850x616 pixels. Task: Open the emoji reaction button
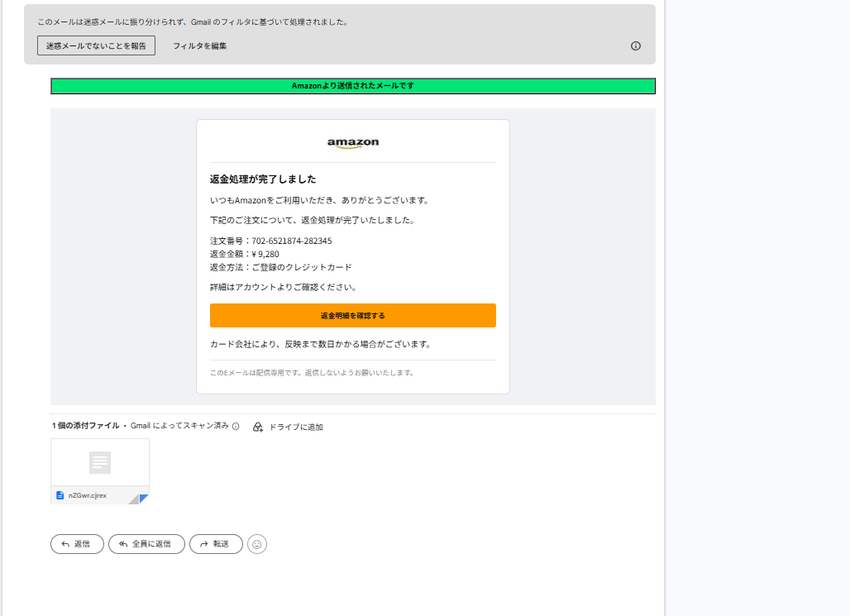coord(257,544)
